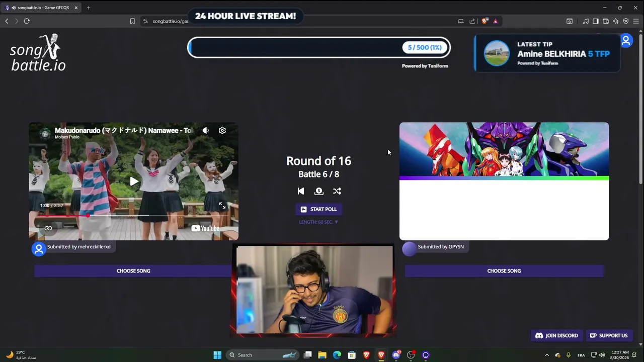Toggle the browser sidebar panel
Screen dimensions: 644x362
point(596,21)
